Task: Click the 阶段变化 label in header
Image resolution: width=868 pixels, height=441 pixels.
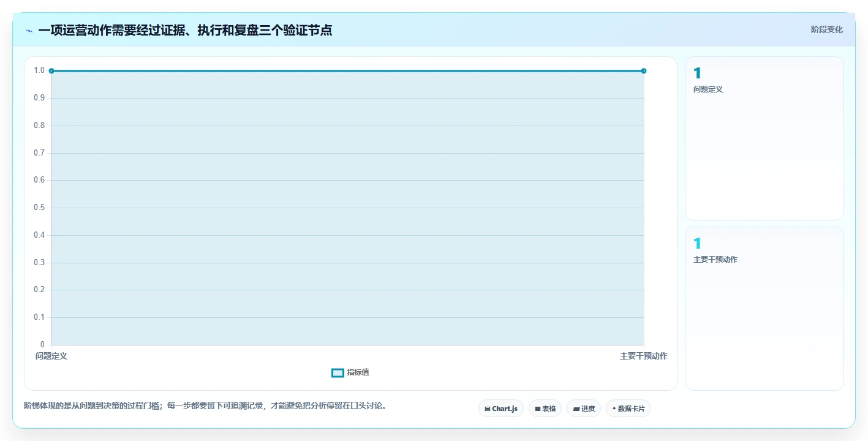Action: [827, 29]
